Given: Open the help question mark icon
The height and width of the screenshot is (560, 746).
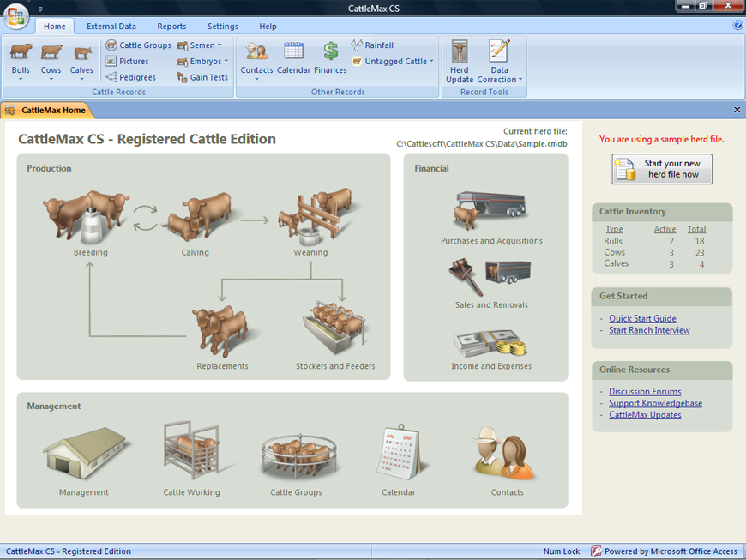Looking at the screenshot, I should [x=738, y=26].
